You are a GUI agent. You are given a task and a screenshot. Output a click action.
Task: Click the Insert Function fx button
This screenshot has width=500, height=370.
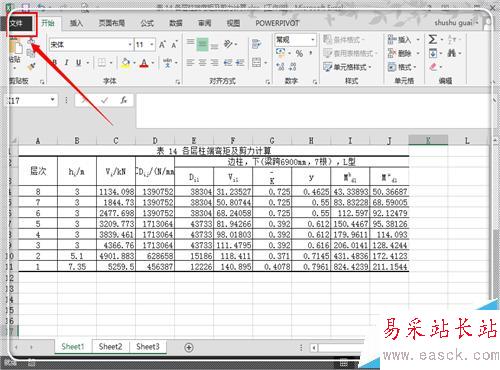124,100
